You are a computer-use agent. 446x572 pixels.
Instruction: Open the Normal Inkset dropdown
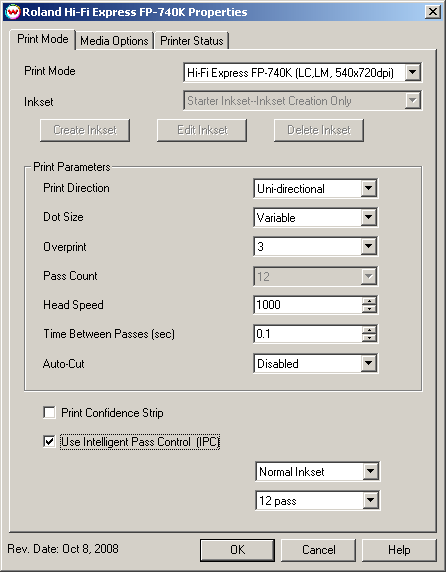317,472
